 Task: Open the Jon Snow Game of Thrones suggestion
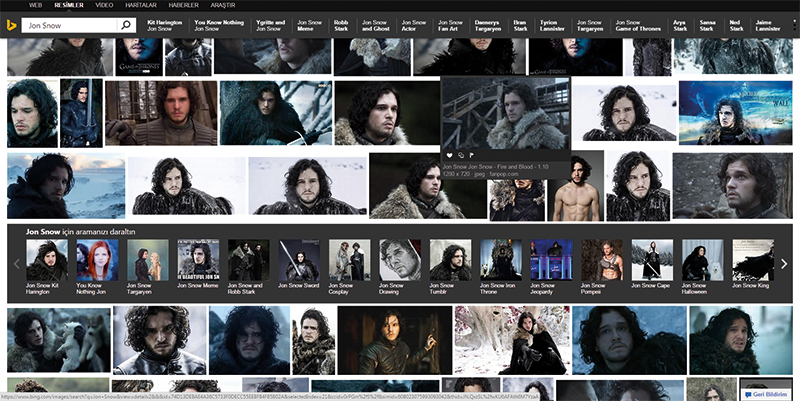pos(638,26)
